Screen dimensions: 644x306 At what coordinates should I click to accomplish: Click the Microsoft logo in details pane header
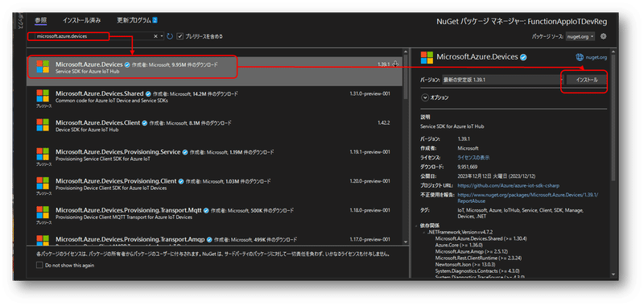(427, 57)
